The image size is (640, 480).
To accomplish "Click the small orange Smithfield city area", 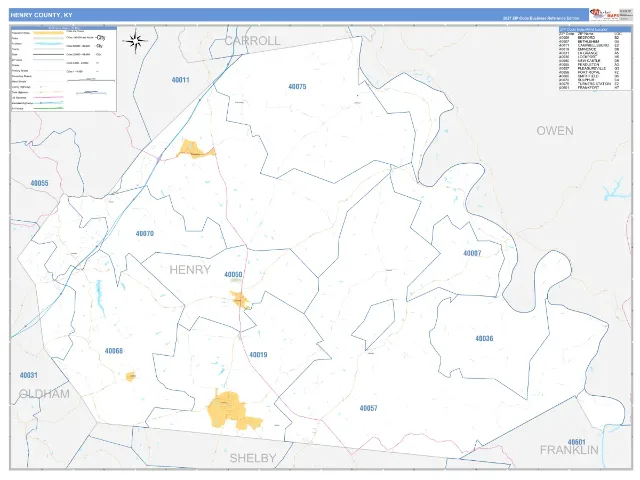I will [131, 376].
